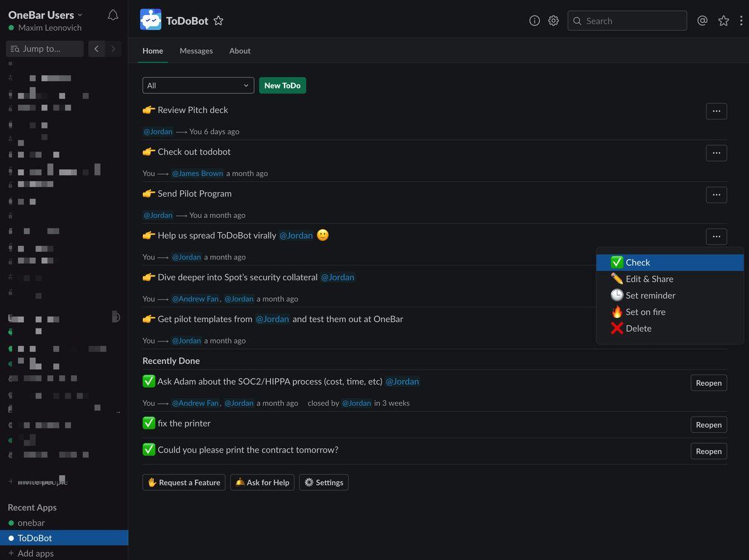Open the settings gear in header

(554, 21)
